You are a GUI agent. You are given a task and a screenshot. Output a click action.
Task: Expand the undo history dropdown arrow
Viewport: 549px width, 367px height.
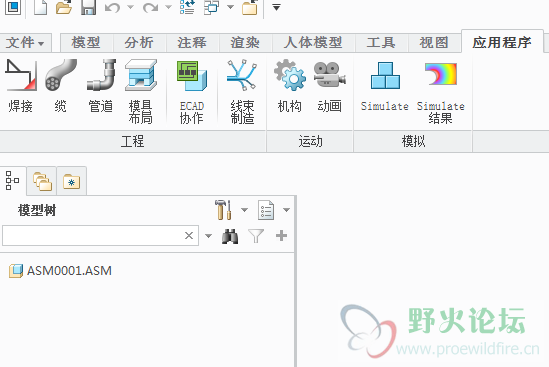pyautogui.click(x=131, y=7)
